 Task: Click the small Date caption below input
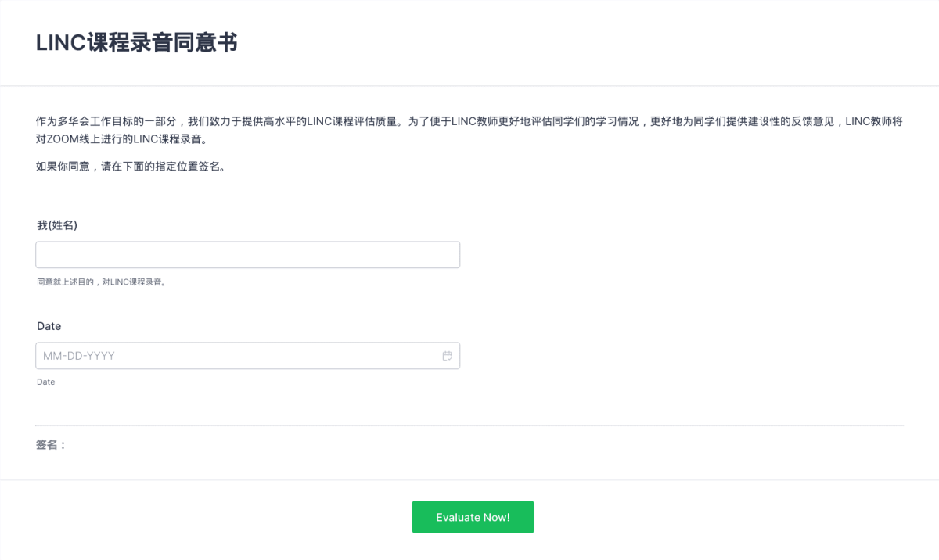click(45, 382)
